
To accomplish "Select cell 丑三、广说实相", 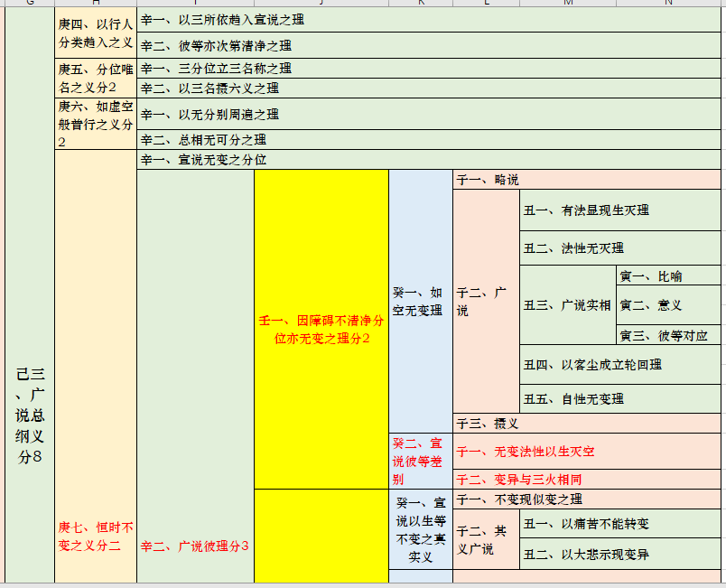I will click(568, 305).
